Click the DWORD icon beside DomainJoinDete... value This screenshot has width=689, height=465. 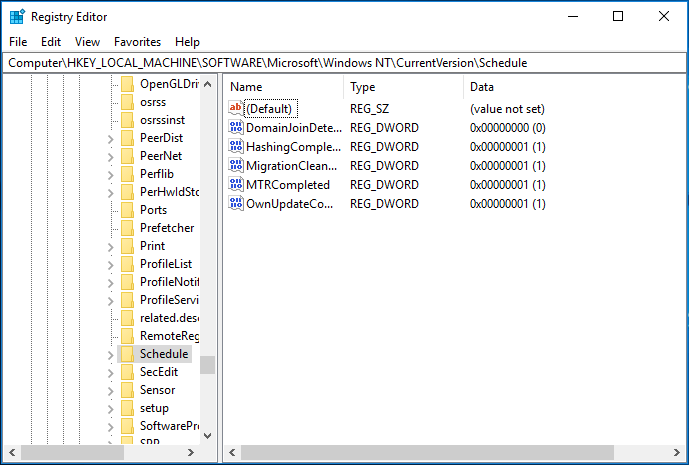point(236,128)
